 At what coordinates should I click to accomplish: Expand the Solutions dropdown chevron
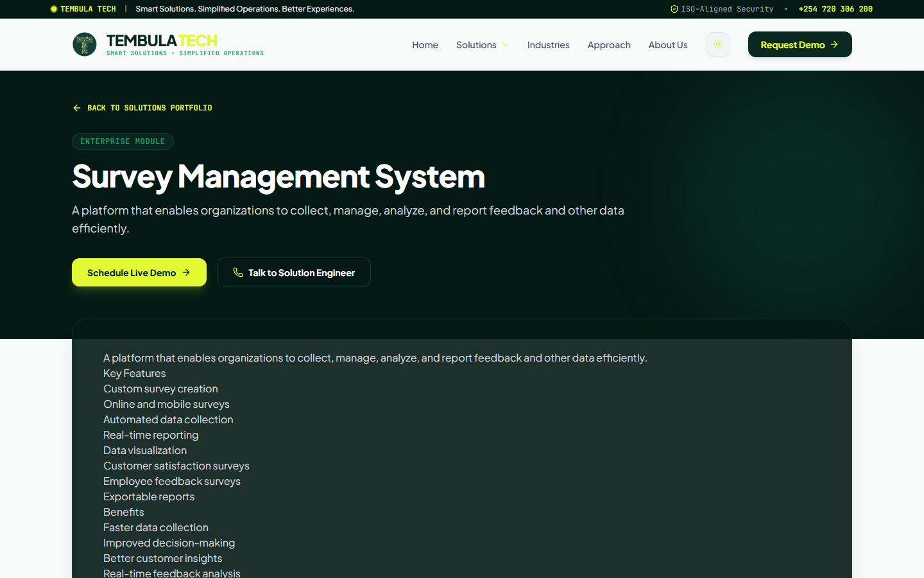(505, 45)
